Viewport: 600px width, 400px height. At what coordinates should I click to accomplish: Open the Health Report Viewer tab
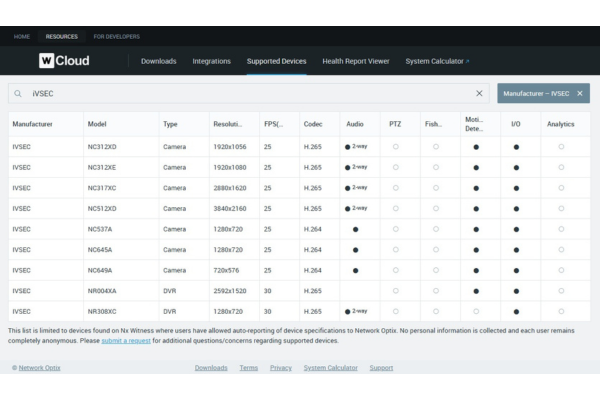pos(356,61)
